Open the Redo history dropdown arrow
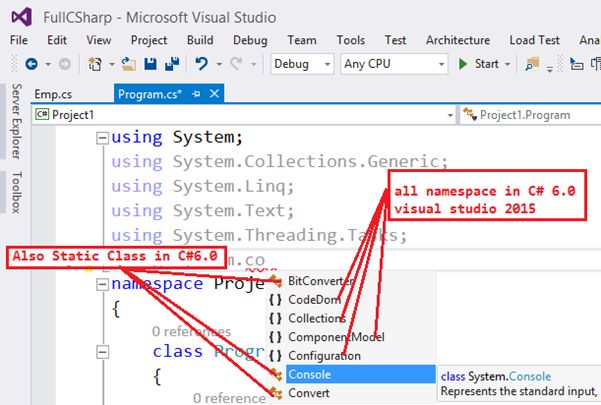 click(253, 64)
